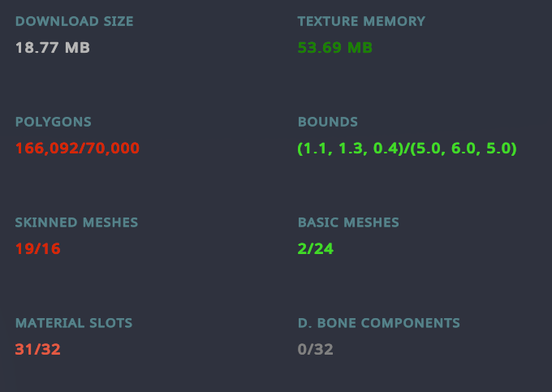Click the 70,000 polygon limit number
Viewport: 552px width, 392px height.
(x=112, y=149)
